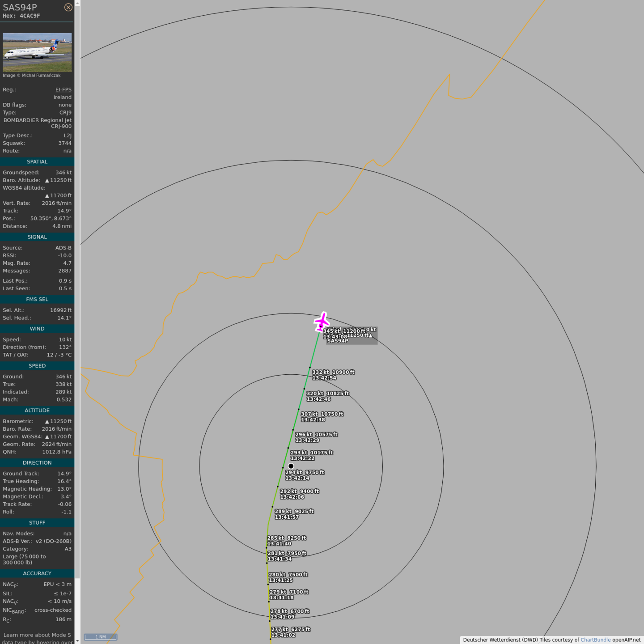The height and width of the screenshot is (644, 644).
Task: Open the EI-FPS registration link
Action: click(x=63, y=89)
